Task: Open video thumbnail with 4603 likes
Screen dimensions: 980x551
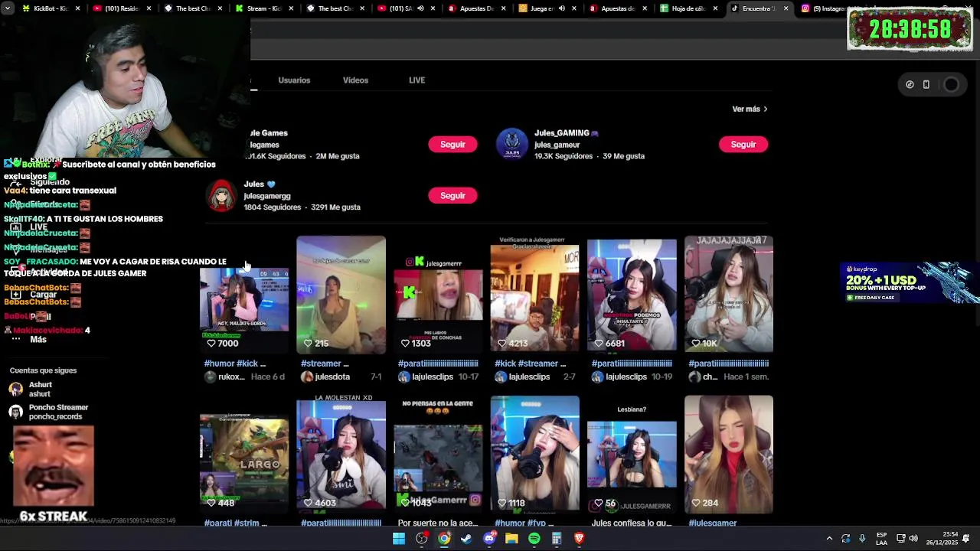Action: tap(341, 454)
